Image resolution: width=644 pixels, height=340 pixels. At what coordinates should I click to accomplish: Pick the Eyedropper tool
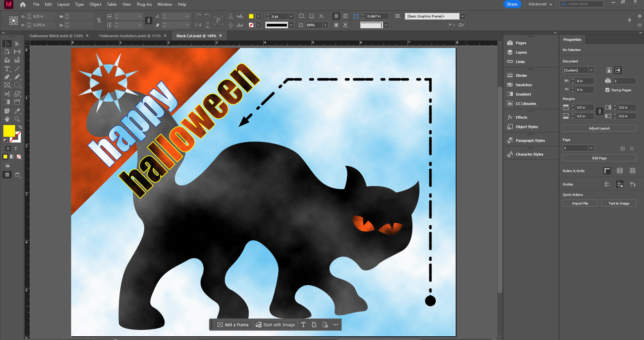tap(17, 111)
